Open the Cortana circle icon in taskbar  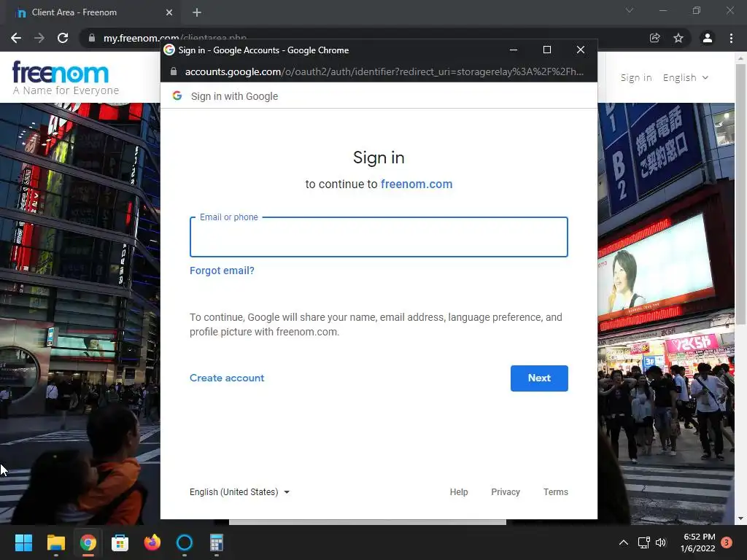pyautogui.click(x=185, y=542)
